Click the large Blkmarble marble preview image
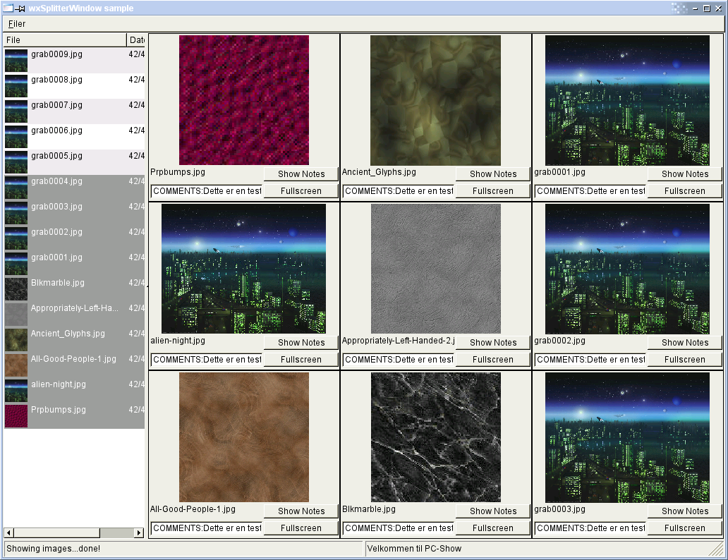Viewport: 728px width, 560px height. pyautogui.click(x=435, y=437)
